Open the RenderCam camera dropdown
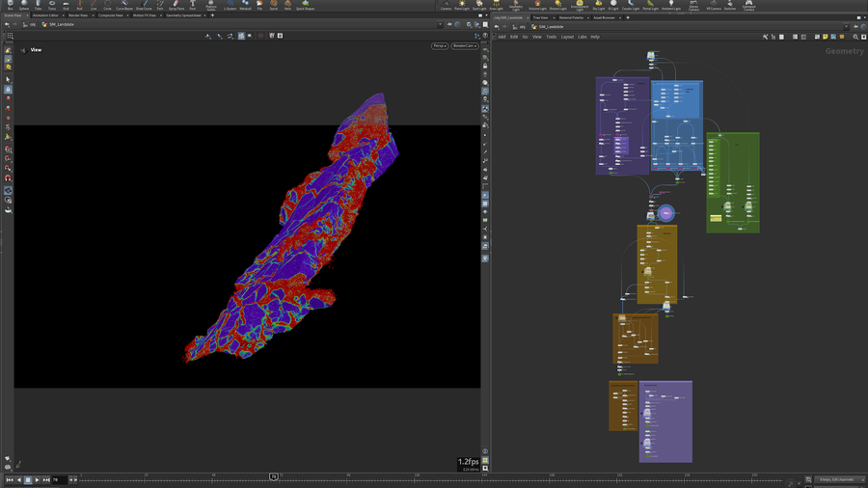The height and width of the screenshot is (488, 868). (464, 45)
